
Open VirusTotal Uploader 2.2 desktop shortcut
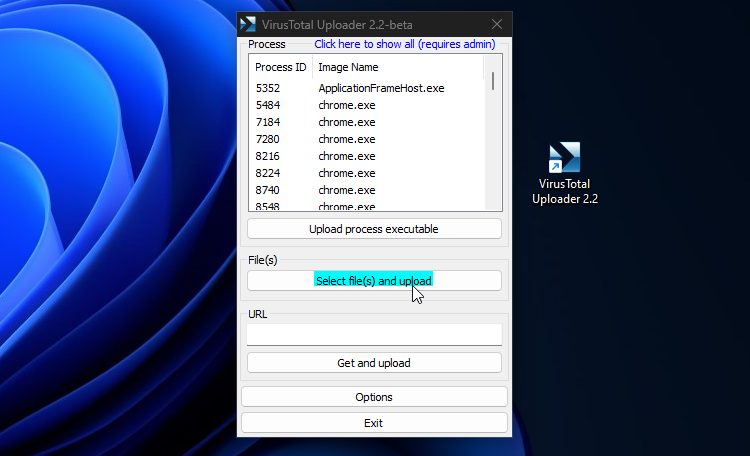click(x=565, y=173)
